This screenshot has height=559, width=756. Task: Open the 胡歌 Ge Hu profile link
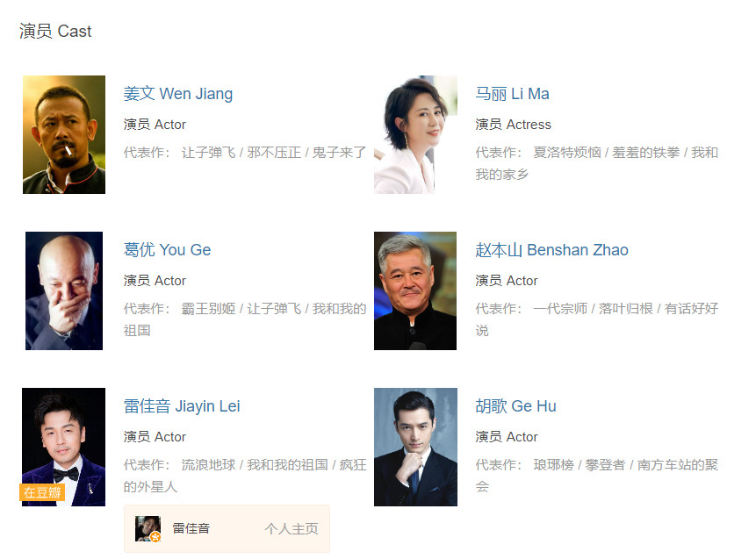(x=515, y=405)
